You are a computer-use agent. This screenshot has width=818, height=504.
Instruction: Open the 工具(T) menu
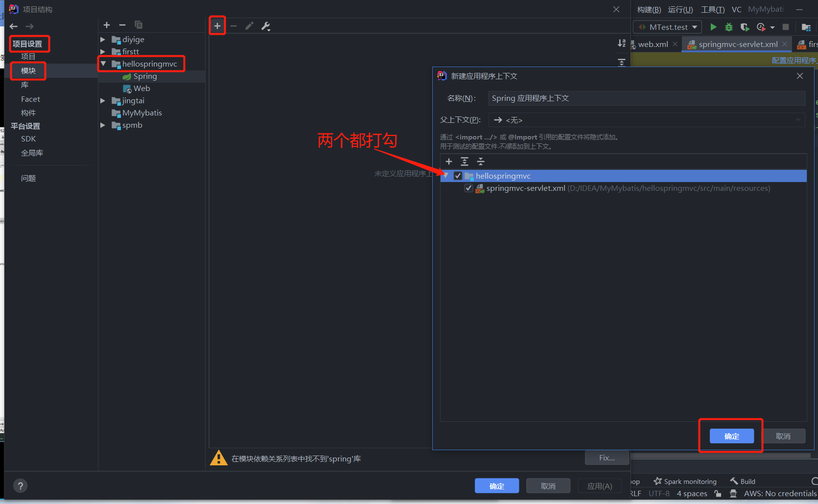click(x=713, y=9)
